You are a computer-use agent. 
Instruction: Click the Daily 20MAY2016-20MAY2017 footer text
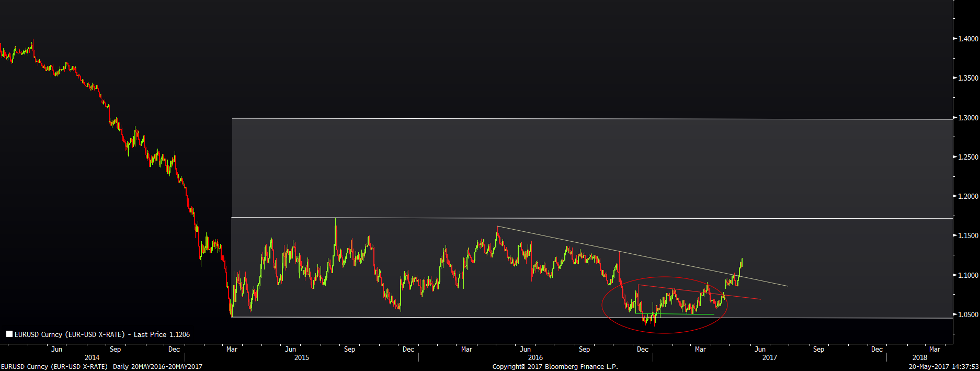pos(157,367)
